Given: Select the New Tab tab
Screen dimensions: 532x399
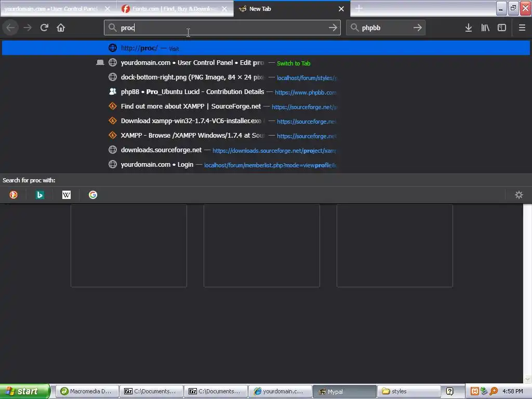Looking at the screenshot, I should point(292,9).
